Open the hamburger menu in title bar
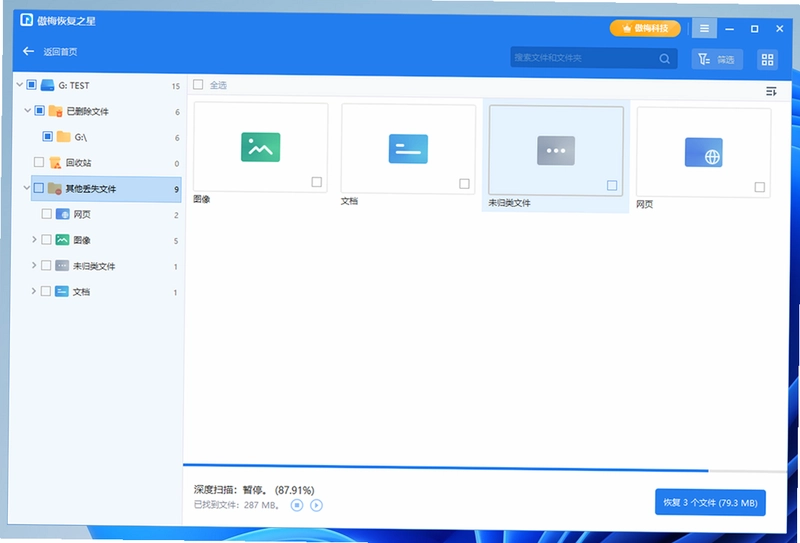 (704, 29)
